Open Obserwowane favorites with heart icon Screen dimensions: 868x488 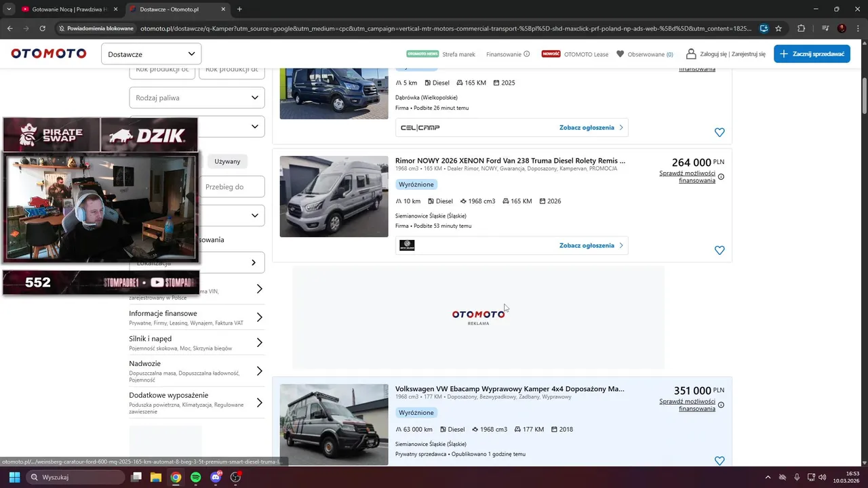[x=644, y=54]
